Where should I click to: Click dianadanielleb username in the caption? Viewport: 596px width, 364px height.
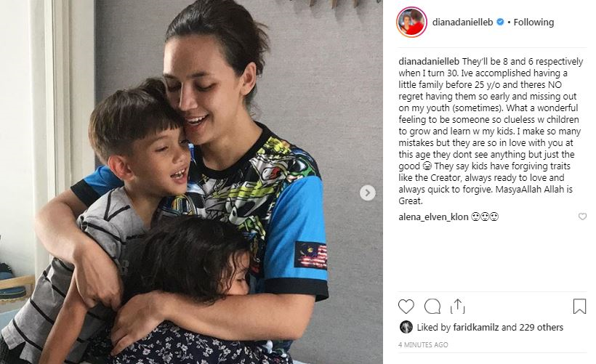pyautogui.click(x=429, y=62)
